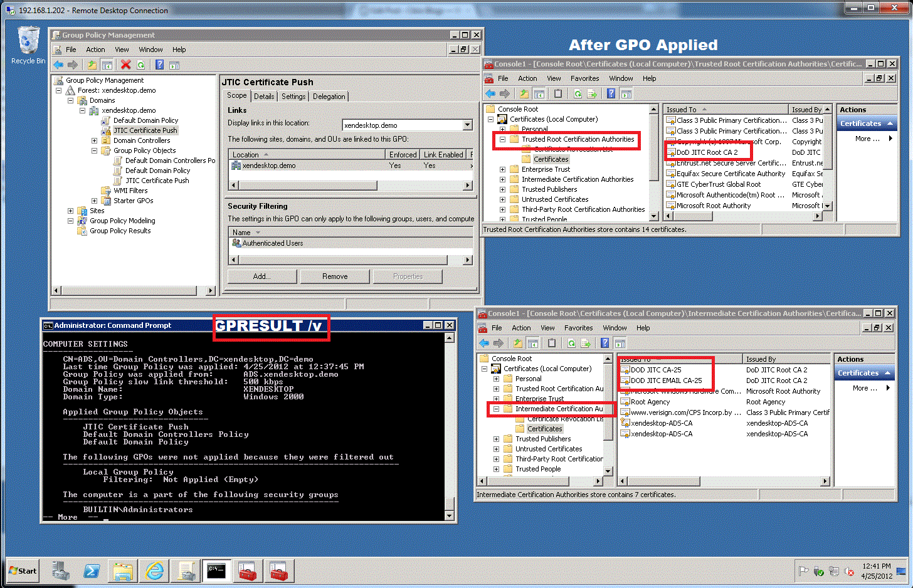The height and width of the screenshot is (588, 913).
Task: Click the up one level icon in Trusted Root console
Action: [x=524, y=94]
